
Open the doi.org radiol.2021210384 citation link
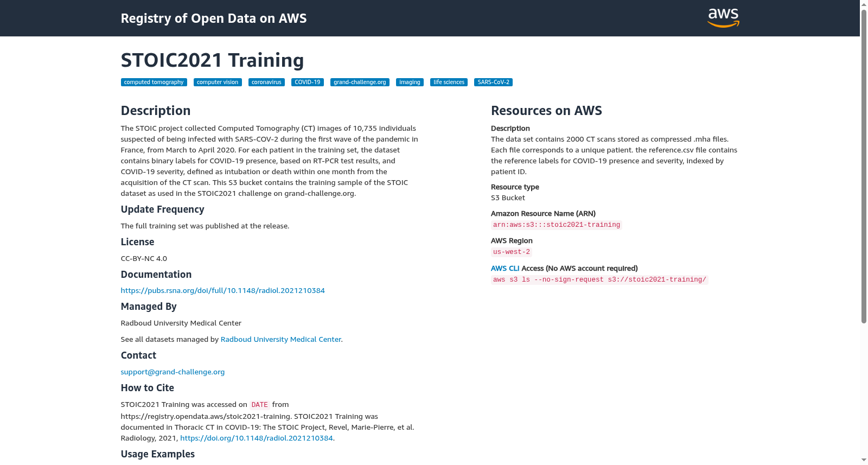point(257,438)
